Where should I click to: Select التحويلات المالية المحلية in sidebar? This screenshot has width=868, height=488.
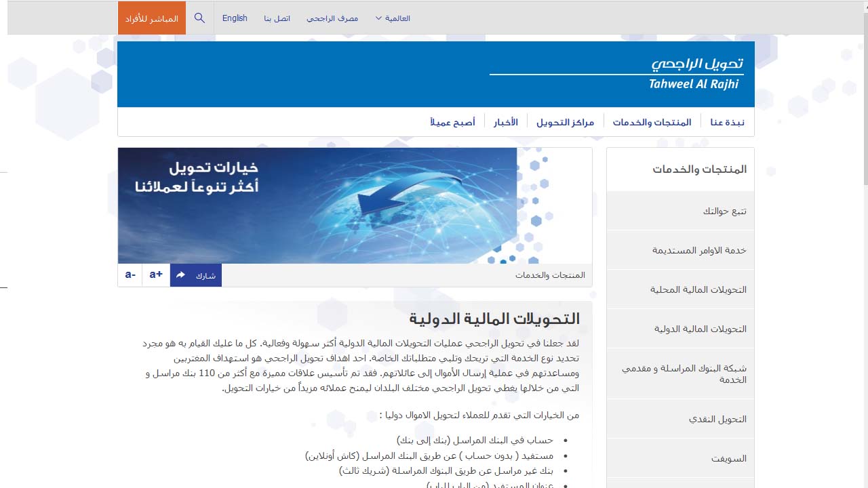[x=680, y=289]
